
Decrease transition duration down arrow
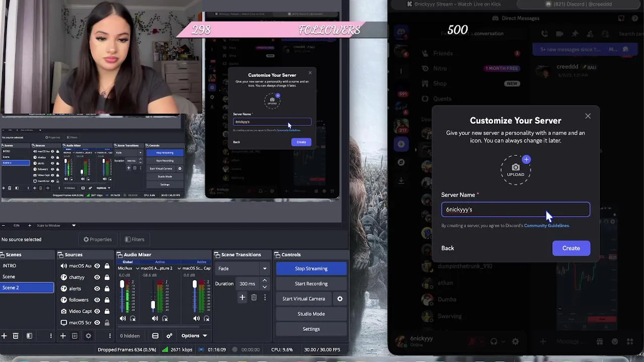pyautogui.click(x=265, y=287)
